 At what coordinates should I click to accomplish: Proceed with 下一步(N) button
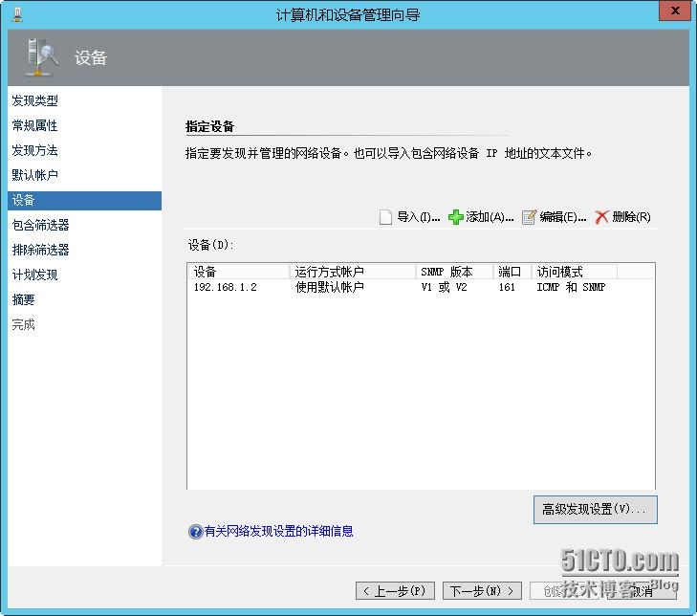[482, 591]
